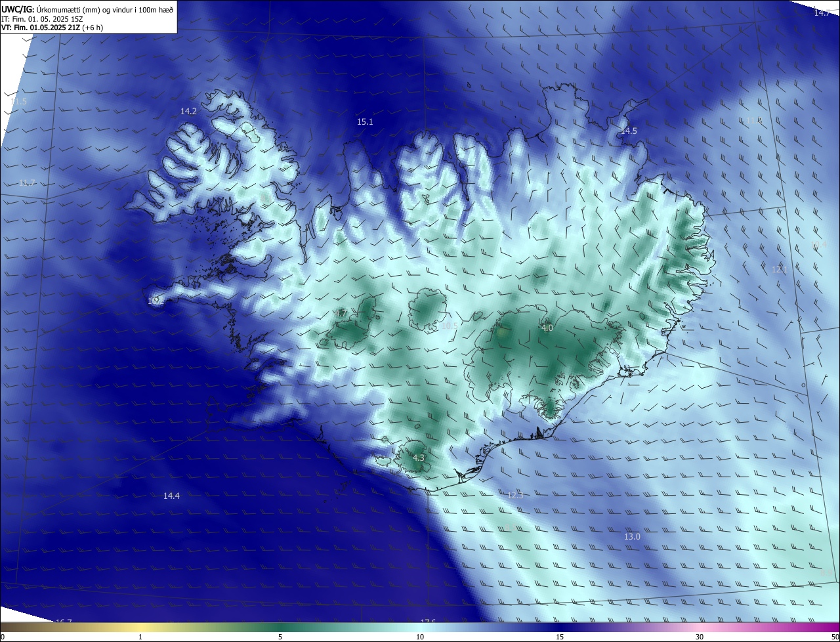Click the 10.5 value in central Iceland
Image resolution: width=840 pixels, height=642 pixels.
450,326
